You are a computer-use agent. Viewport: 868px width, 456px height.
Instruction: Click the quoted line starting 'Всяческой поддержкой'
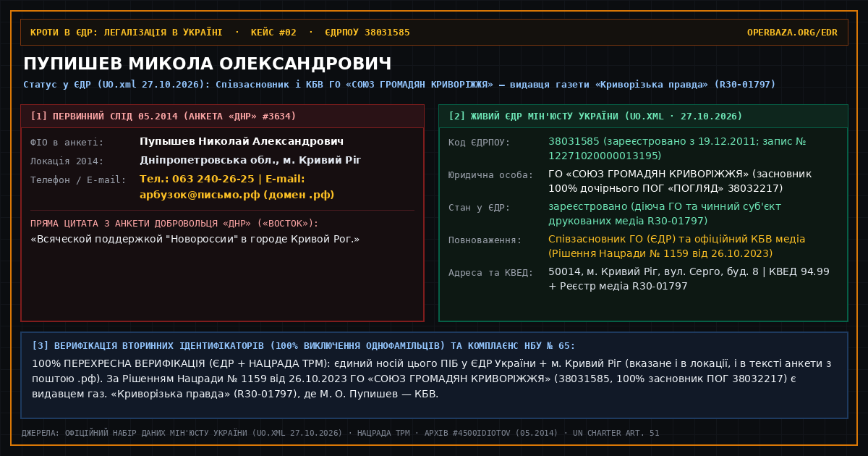(195, 239)
